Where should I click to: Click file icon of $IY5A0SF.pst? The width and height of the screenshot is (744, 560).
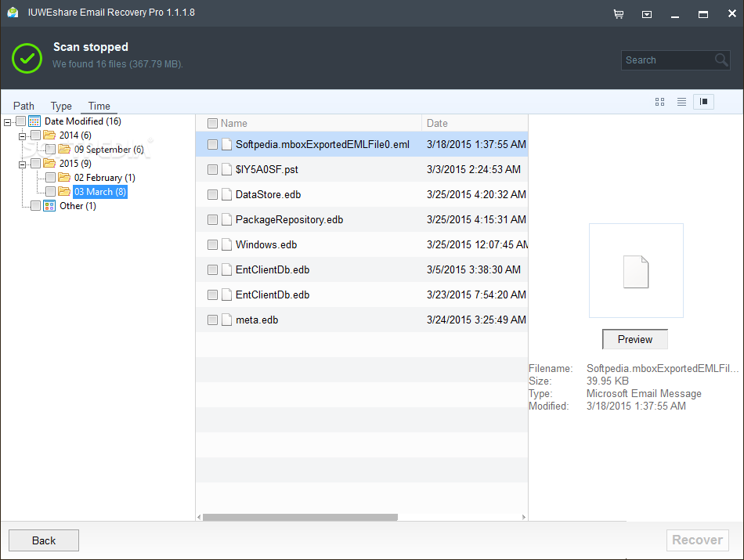point(227,169)
